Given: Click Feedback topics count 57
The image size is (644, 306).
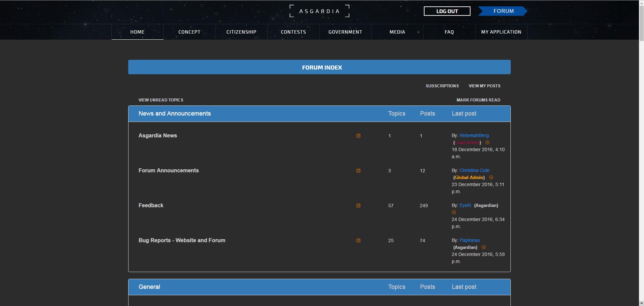Looking at the screenshot, I should (391, 206).
